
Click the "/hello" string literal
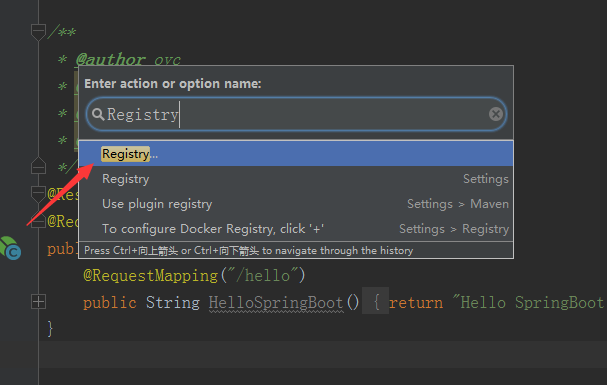click(x=263, y=275)
